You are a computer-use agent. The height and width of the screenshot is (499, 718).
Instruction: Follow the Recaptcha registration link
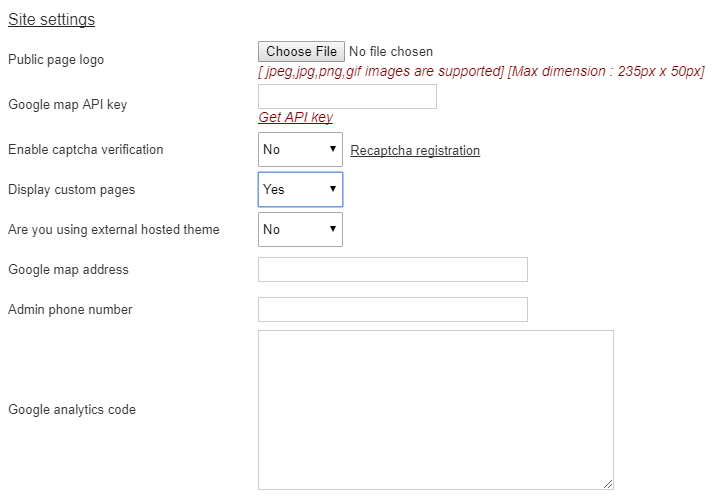tap(415, 150)
